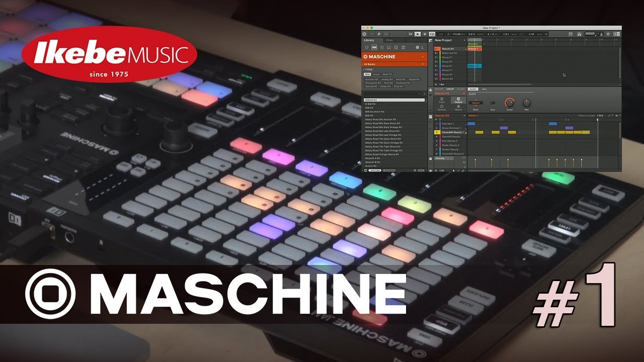Adjust the Pan knob

pos(527,103)
